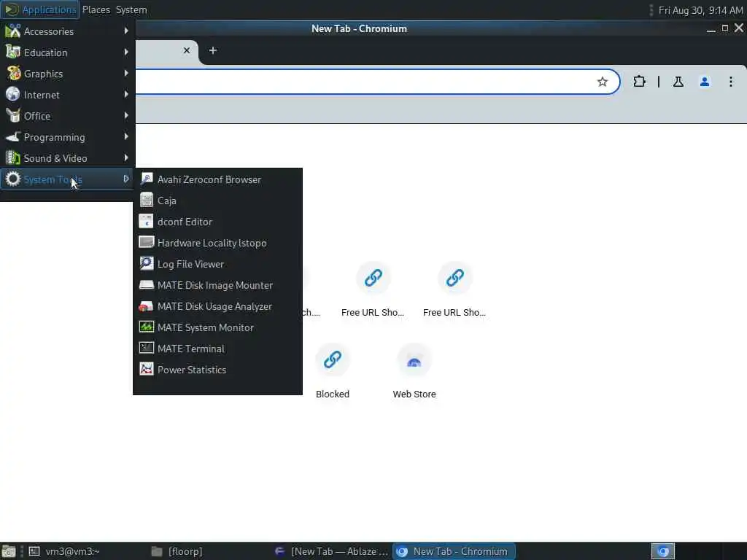This screenshot has width=747, height=560.
Task: Open the Office menu category
Action: pyautogui.click(x=67, y=116)
